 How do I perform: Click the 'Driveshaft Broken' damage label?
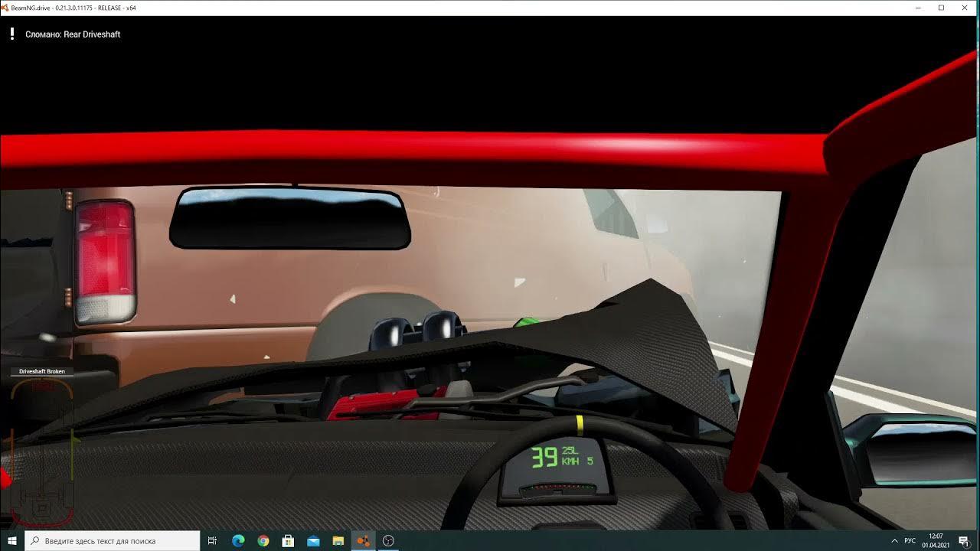point(42,371)
